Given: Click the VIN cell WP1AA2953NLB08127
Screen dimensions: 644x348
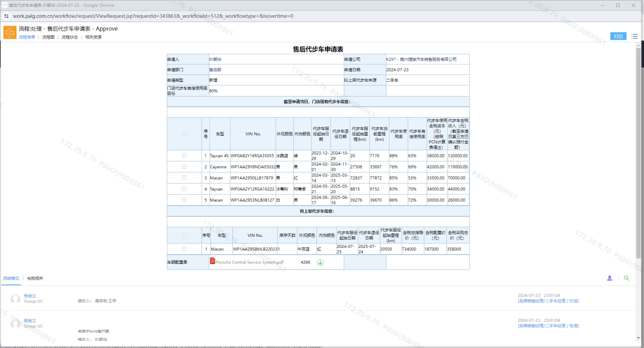Looking at the screenshot, I should click(x=253, y=200).
